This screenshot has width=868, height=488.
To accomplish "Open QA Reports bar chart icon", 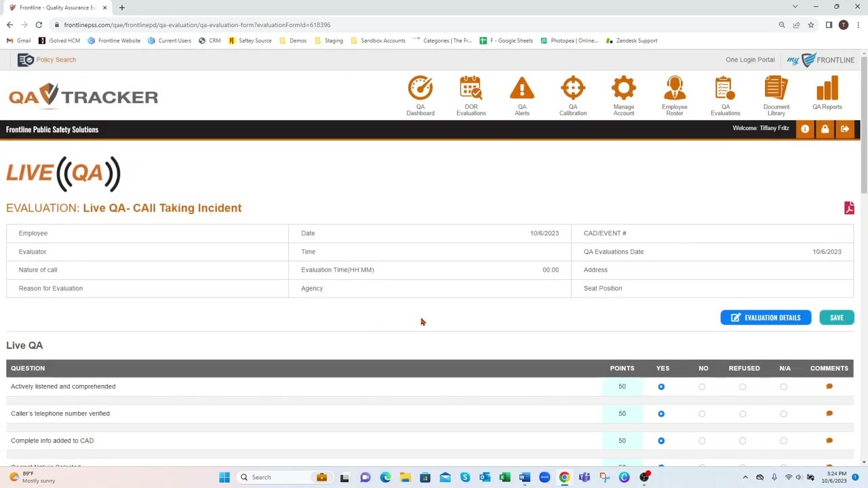I will (x=827, y=88).
